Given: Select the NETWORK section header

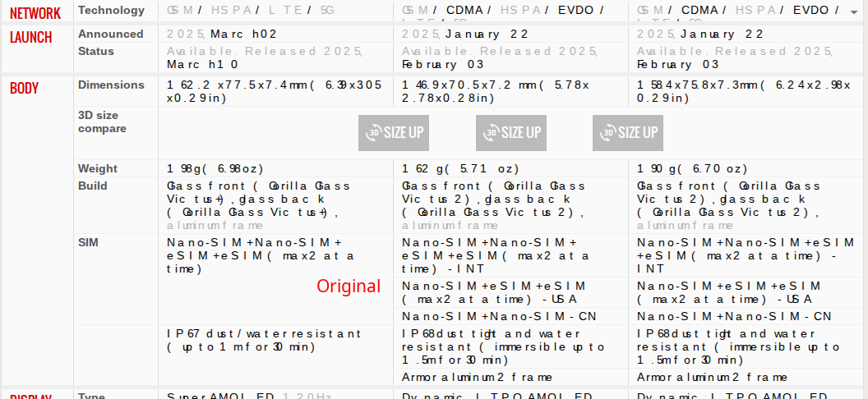Looking at the screenshot, I should pyautogui.click(x=35, y=13).
